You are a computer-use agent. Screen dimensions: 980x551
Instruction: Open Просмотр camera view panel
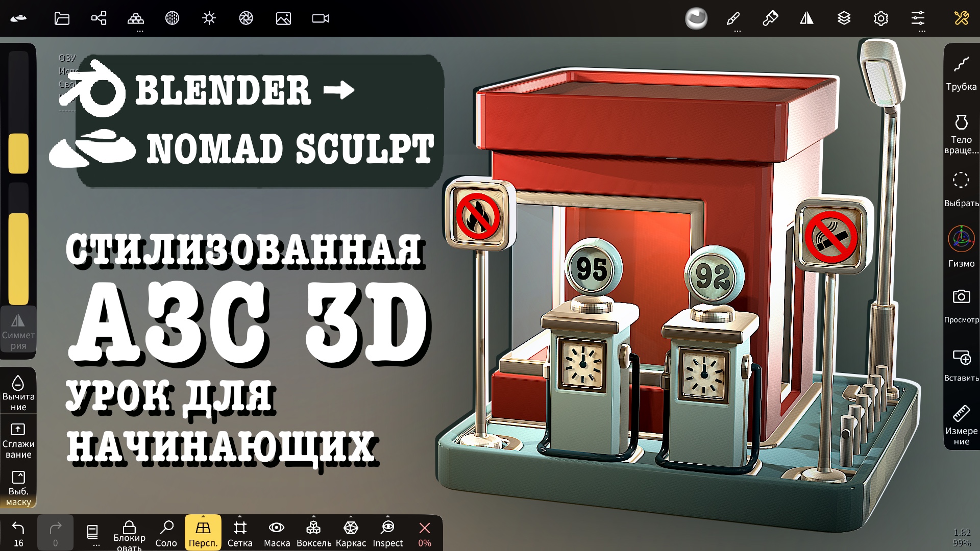click(961, 302)
